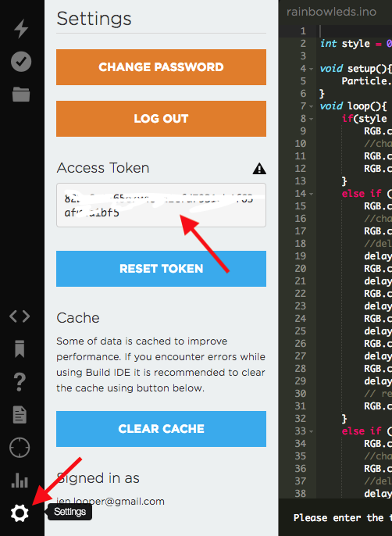This screenshot has height=536, width=392.
Task: Collapse the fold arrow on line 14
Action: coord(312,194)
